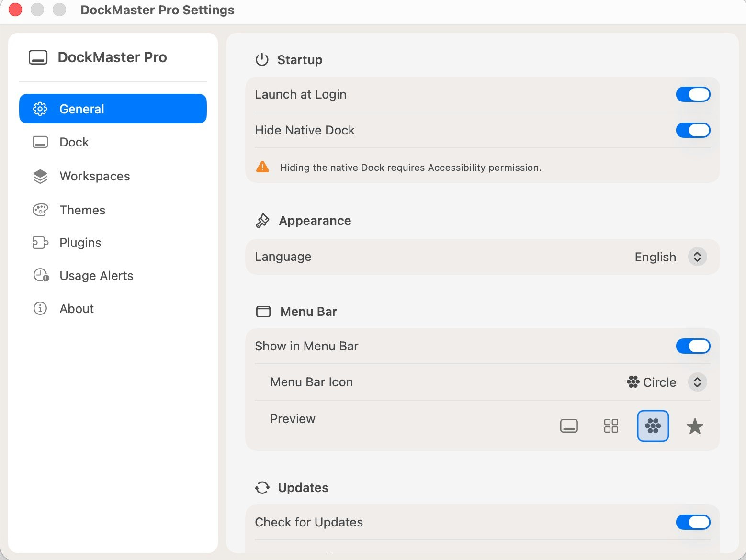This screenshot has width=746, height=560.
Task: Open the Usage Alerts section
Action: point(113,276)
